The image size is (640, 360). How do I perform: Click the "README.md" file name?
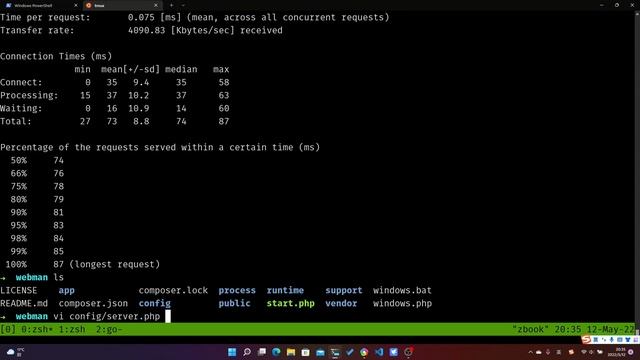point(24,303)
